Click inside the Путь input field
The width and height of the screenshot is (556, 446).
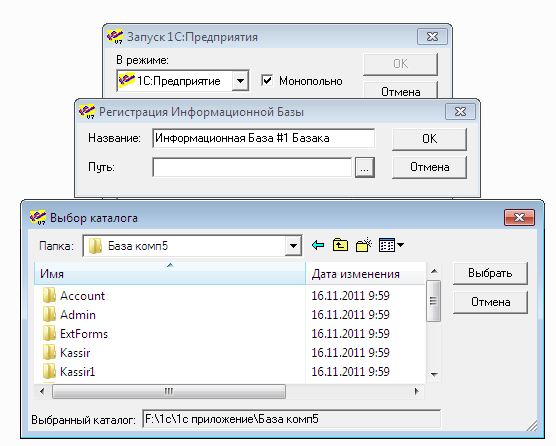point(252,167)
